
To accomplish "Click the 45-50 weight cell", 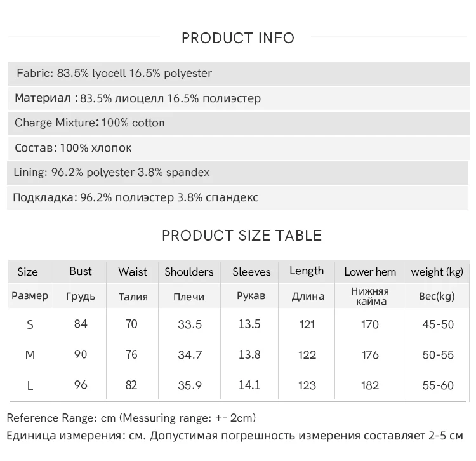I will (x=438, y=324).
